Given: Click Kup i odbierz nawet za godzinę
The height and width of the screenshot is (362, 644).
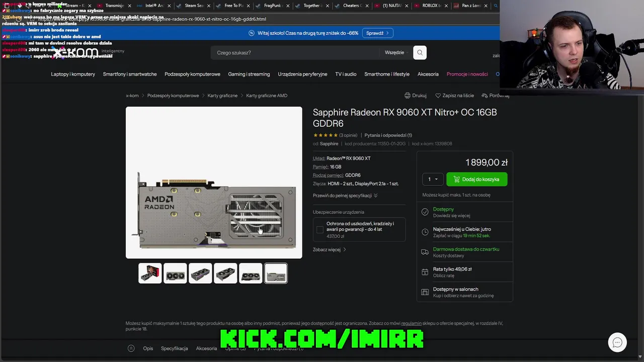Looking at the screenshot, I should pos(463,296).
